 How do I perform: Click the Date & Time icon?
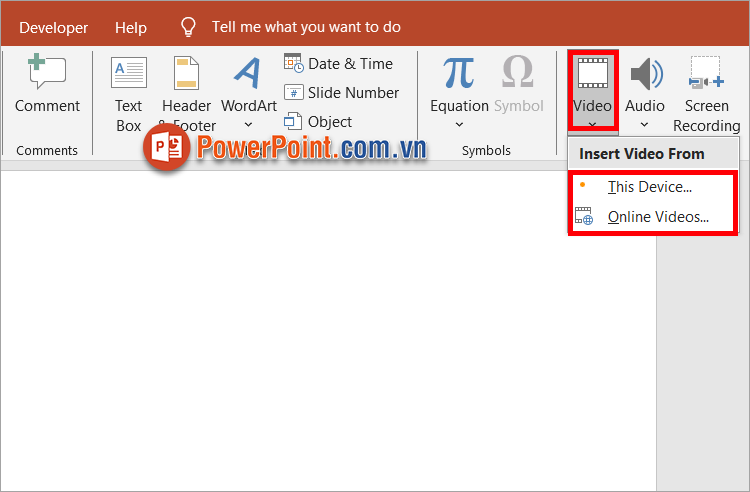pyautogui.click(x=294, y=63)
